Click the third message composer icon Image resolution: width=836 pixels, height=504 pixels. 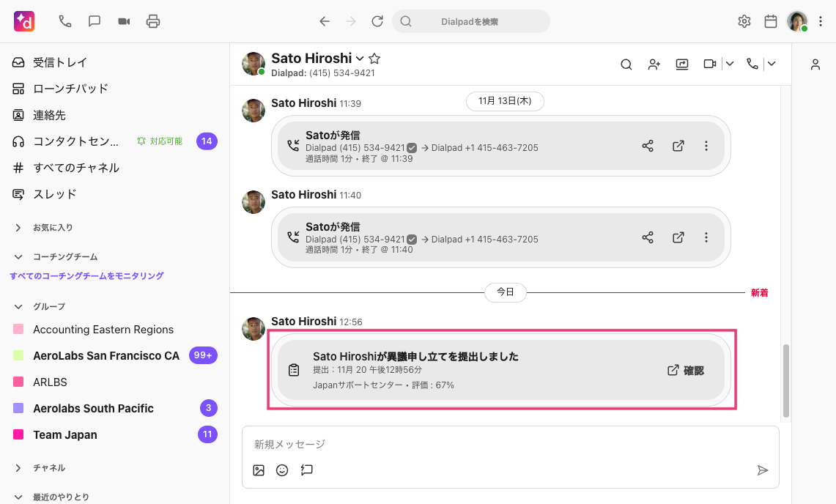(306, 470)
